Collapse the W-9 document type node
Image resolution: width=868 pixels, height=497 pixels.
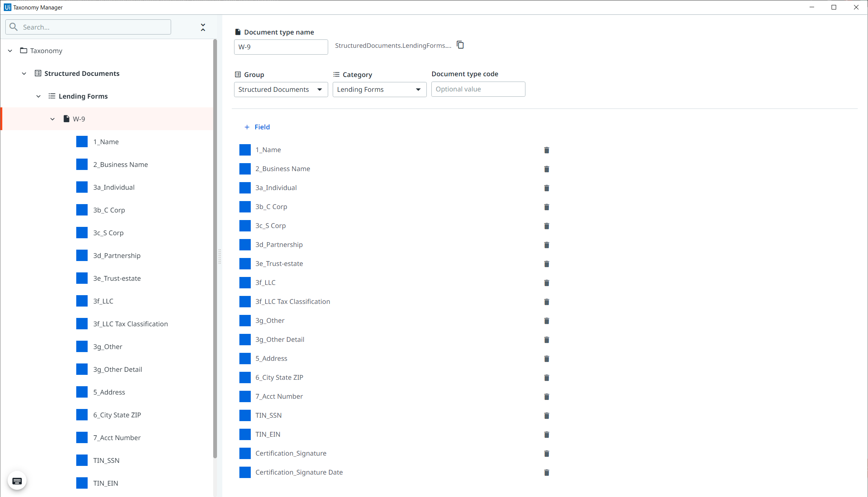click(53, 119)
